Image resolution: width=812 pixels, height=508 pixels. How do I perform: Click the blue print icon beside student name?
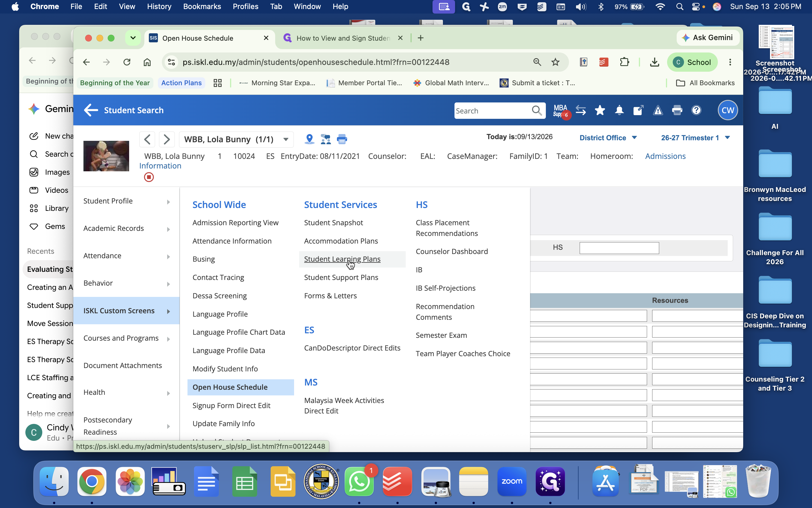tap(342, 139)
